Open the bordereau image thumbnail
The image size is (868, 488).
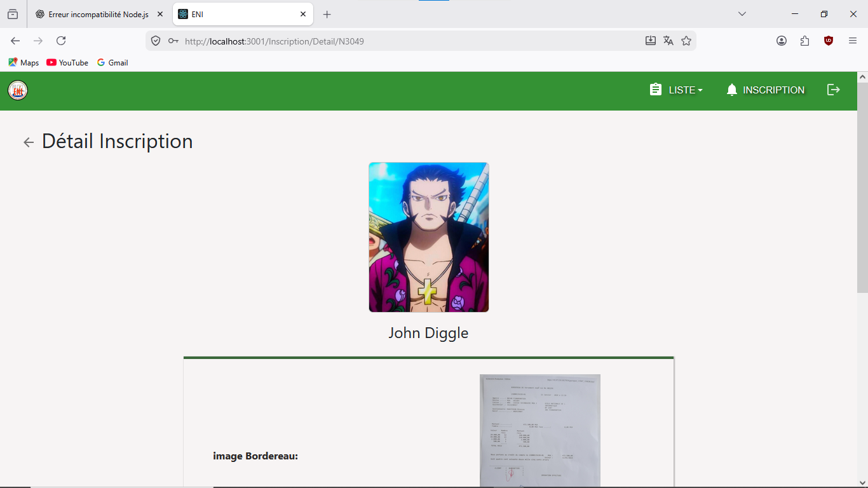point(540,431)
